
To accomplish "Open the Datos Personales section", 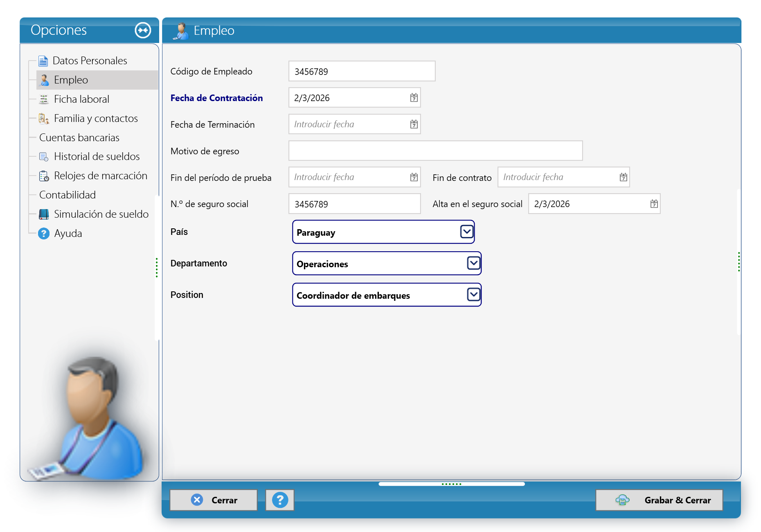I will pos(90,61).
